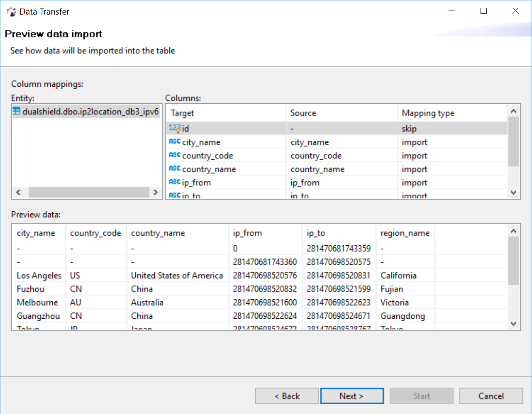Image resolution: width=532 pixels, height=414 pixels.
Task: Click the numeric key icon for id
Action: [174, 128]
